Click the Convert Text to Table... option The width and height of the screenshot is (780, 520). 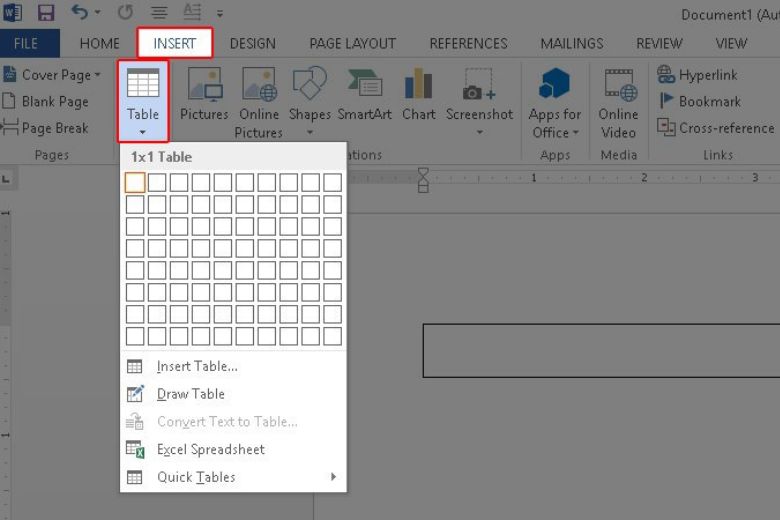point(233,422)
